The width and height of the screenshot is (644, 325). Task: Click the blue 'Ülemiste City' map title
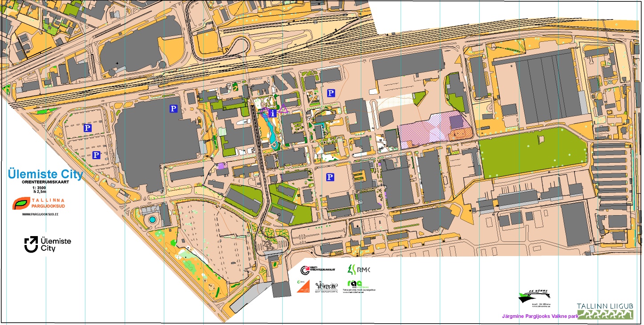click(45, 175)
